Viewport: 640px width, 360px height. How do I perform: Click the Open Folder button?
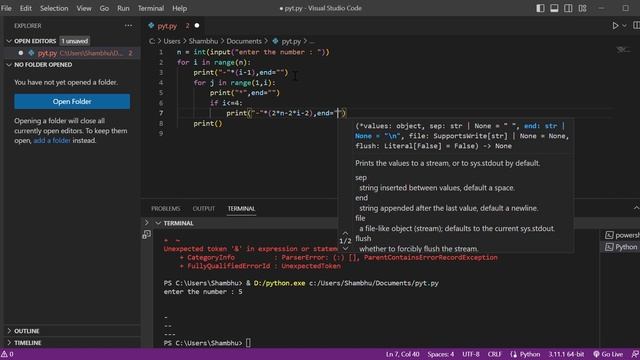(72, 102)
